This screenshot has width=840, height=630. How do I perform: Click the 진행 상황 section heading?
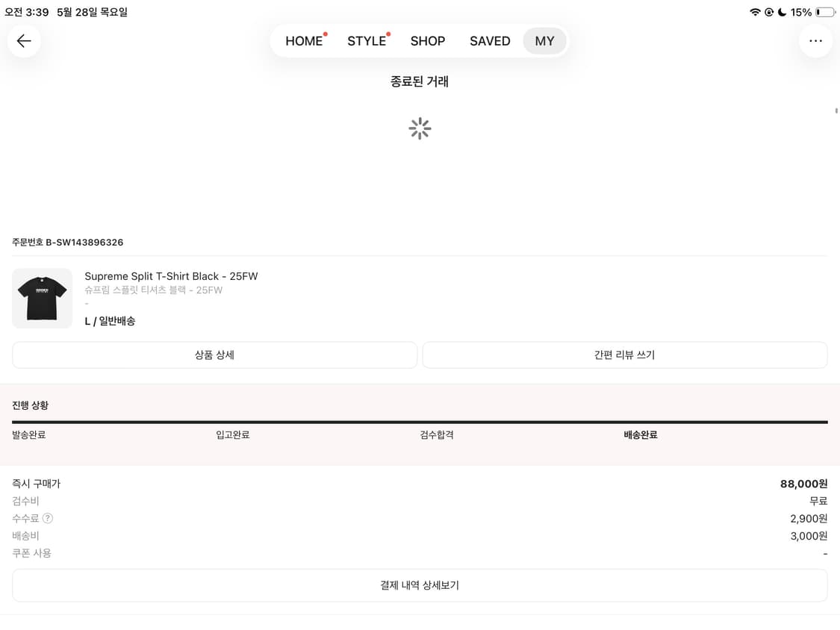[30, 405]
